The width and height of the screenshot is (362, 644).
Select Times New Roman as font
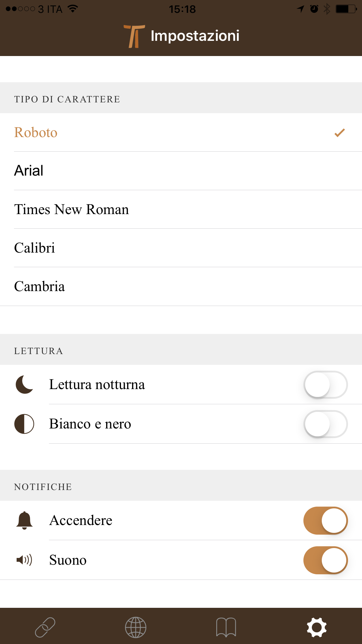tap(181, 209)
